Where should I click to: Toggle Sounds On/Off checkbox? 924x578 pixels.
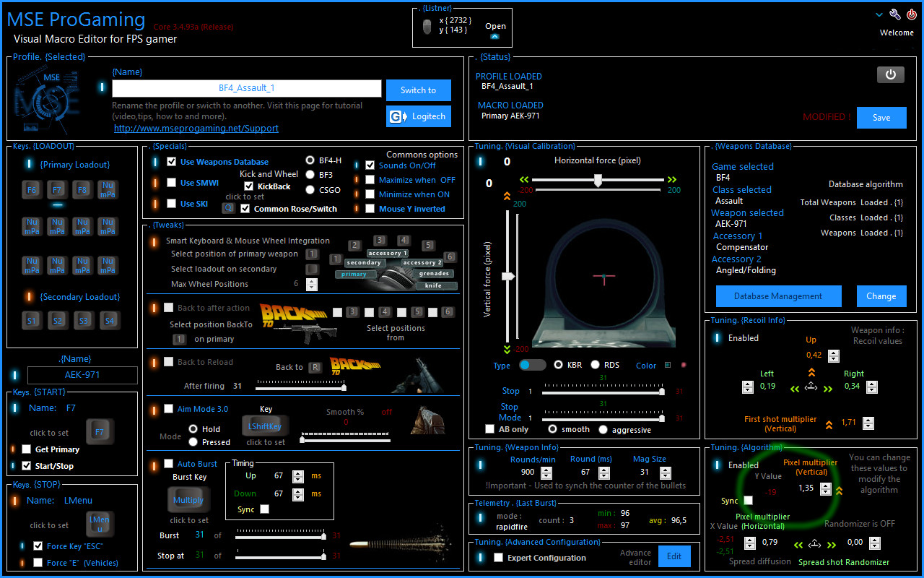[370, 165]
